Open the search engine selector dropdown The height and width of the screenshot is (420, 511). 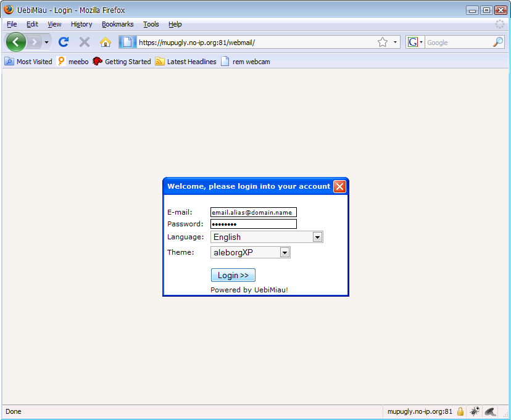[x=415, y=42]
